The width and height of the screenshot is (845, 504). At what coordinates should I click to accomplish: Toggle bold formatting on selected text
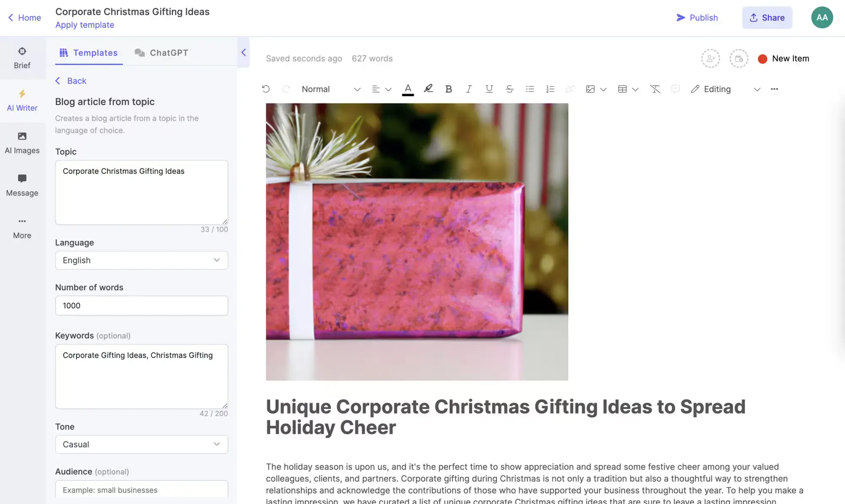point(448,89)
